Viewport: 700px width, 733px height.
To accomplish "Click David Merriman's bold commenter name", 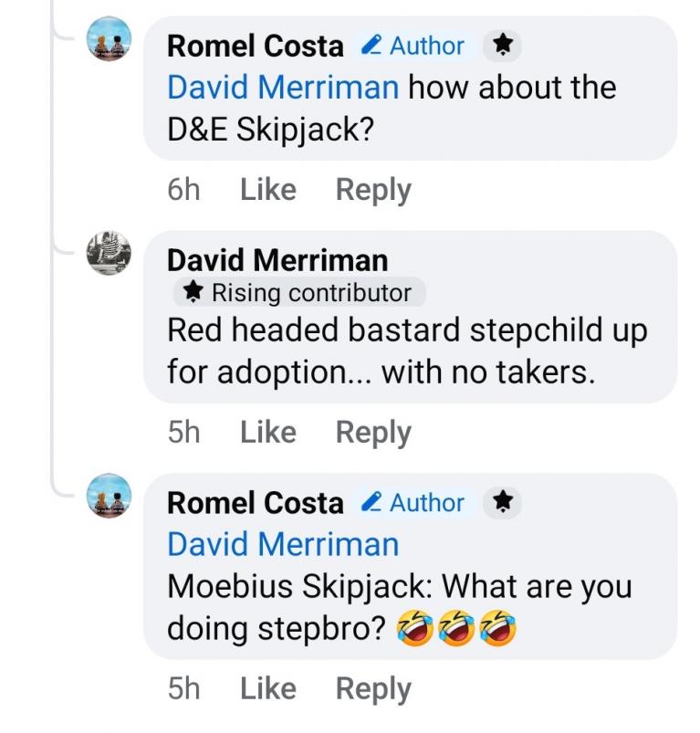I will point(277,260).
